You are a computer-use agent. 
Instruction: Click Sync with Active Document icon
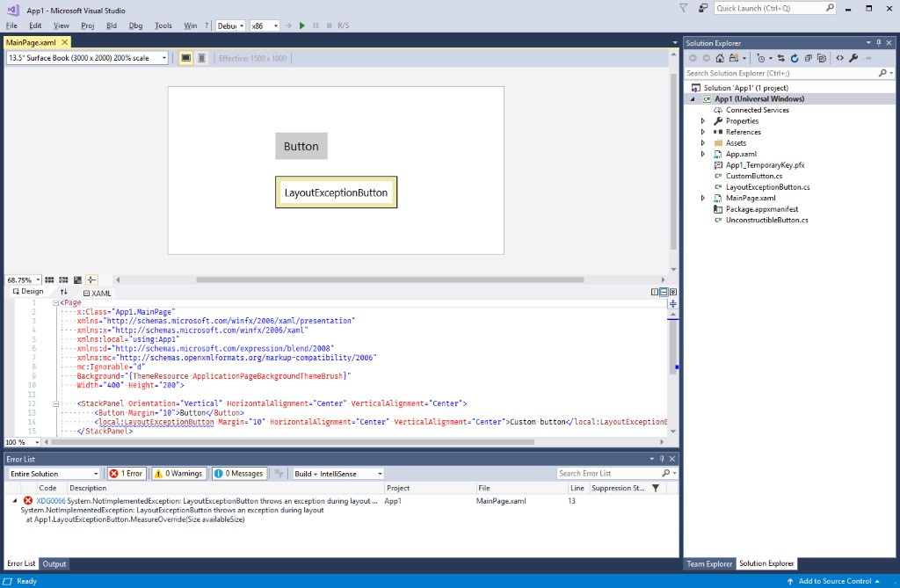781,58
